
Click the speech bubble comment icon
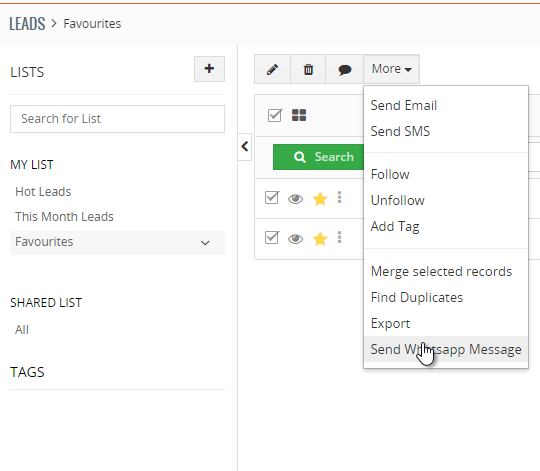pos(344,69)
